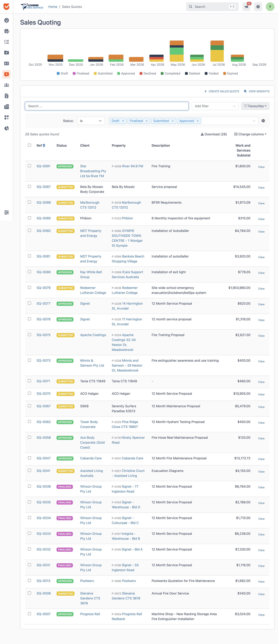278x644 pixels.
Task: Remove the Status filter row
Action: tap(263, 121)
